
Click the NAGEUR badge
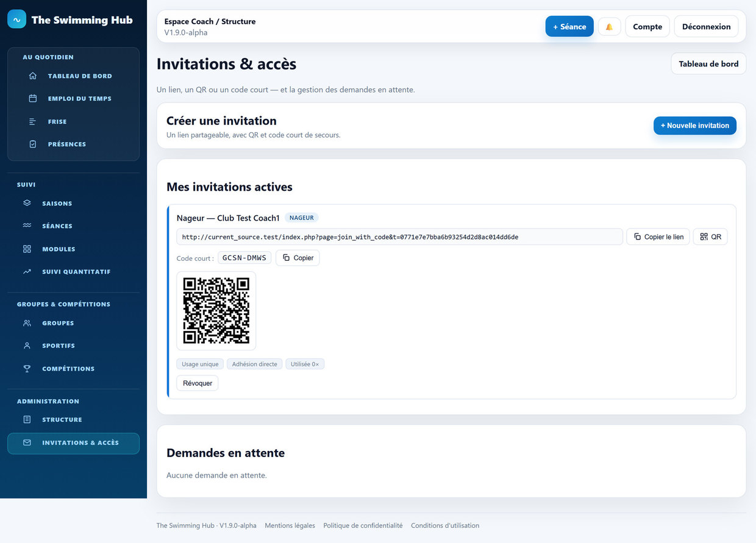[302, 218]
